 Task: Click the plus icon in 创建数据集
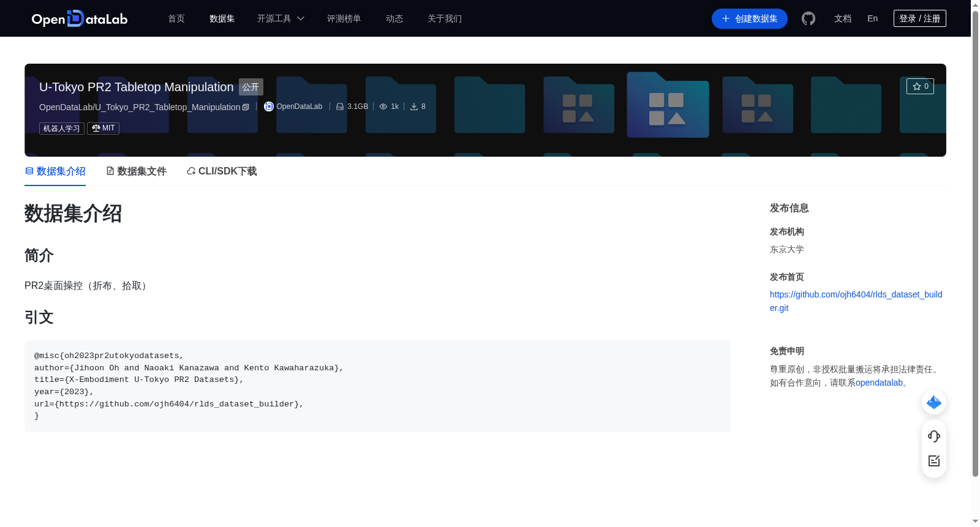point(726,19)
